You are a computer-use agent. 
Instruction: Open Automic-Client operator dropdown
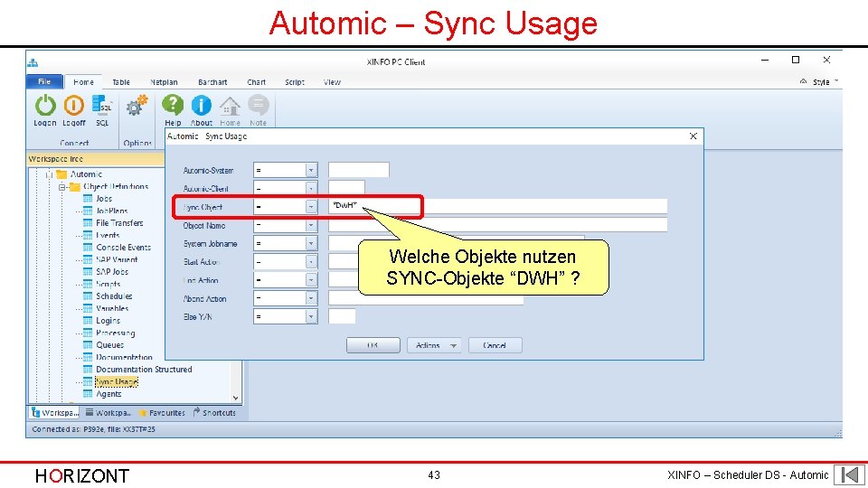click(x=311, y=189)
